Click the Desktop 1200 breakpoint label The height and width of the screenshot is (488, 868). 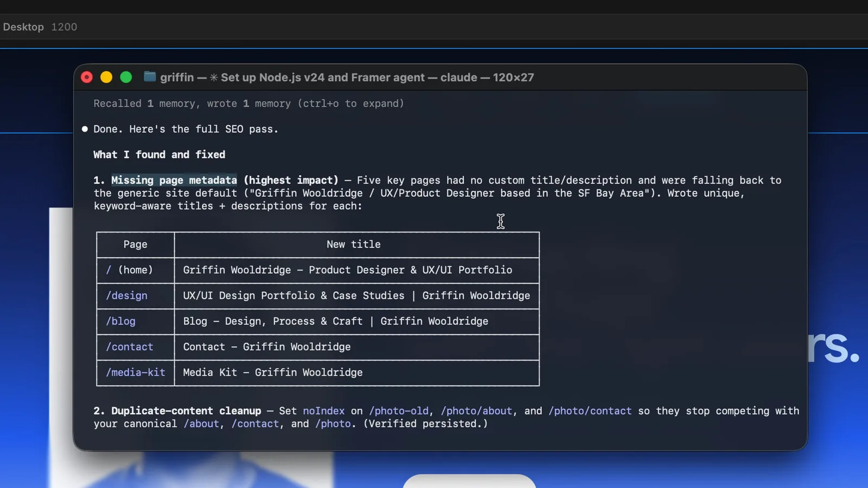[x=40, y=27]
